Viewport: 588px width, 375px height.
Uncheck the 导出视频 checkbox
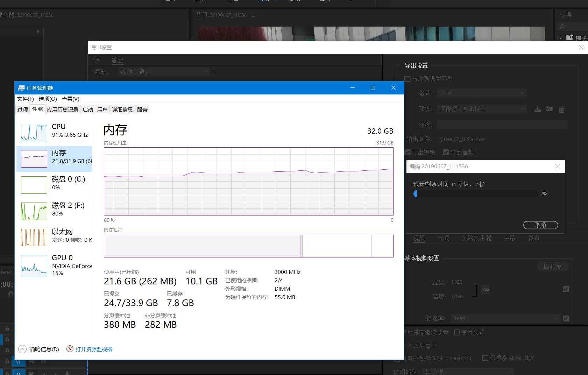coord(408,152)
